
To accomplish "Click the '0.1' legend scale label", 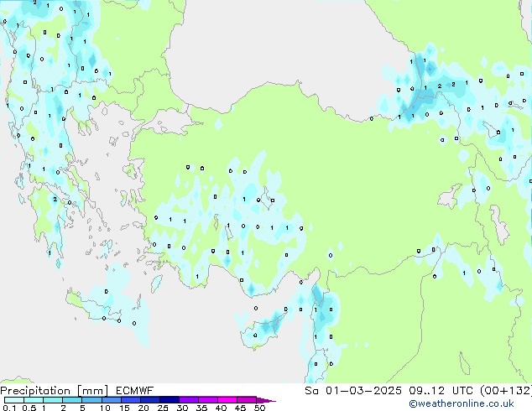I will pos(9,408).
